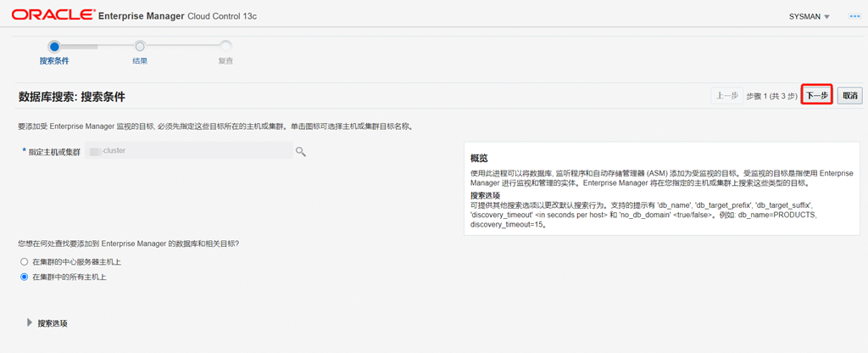Expand the 搜索选项 section
The width and height of the screenshot is (868, 353).
point(30,322)
